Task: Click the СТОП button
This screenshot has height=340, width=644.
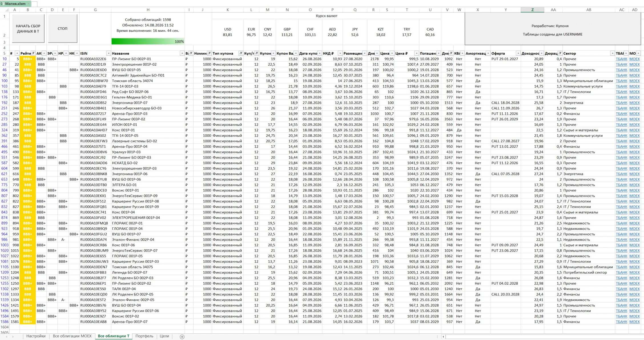Action: click(63, 29)
